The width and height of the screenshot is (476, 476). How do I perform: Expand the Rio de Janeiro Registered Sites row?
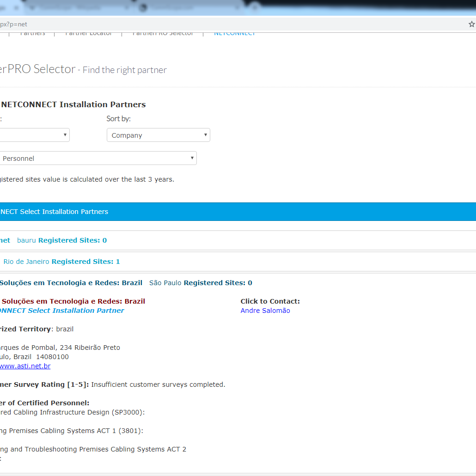point(238,262)
